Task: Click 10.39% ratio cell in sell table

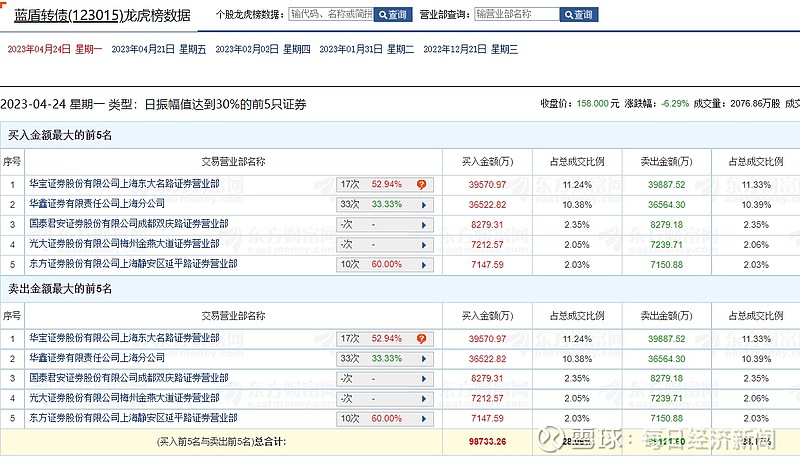Action: 756,359
